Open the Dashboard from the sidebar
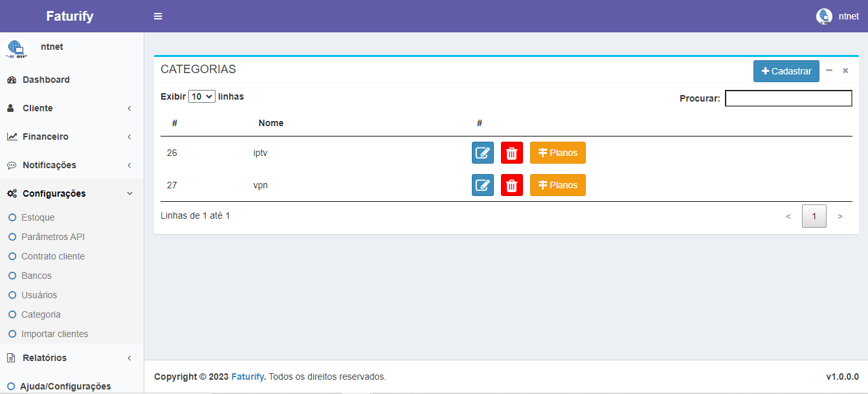Viewport: 868px width, 394px height. point(46,80)
